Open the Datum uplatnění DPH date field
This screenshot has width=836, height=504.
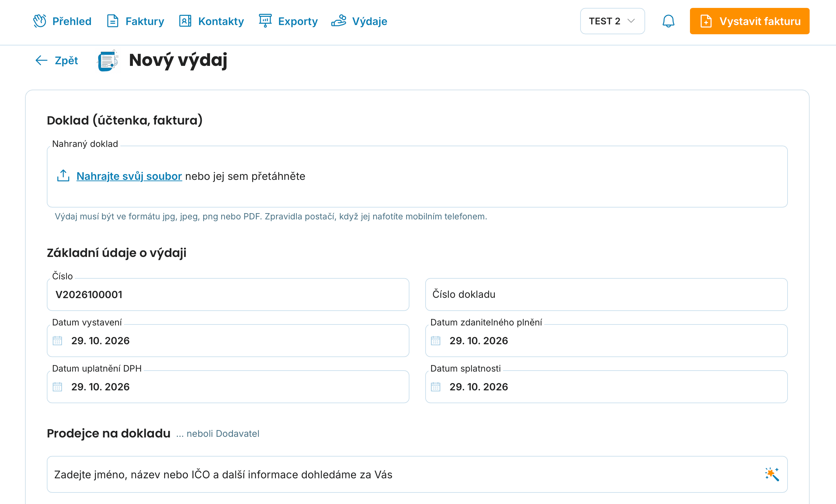coord(228,387)
